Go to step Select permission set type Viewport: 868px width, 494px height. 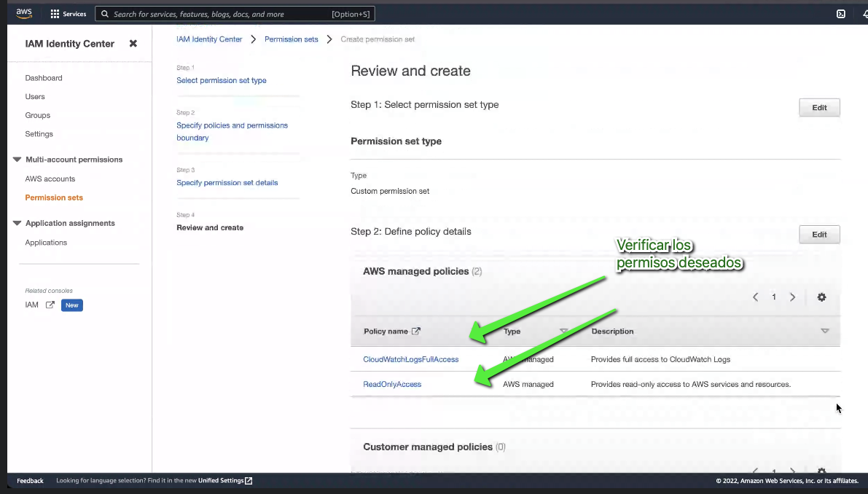222,80
